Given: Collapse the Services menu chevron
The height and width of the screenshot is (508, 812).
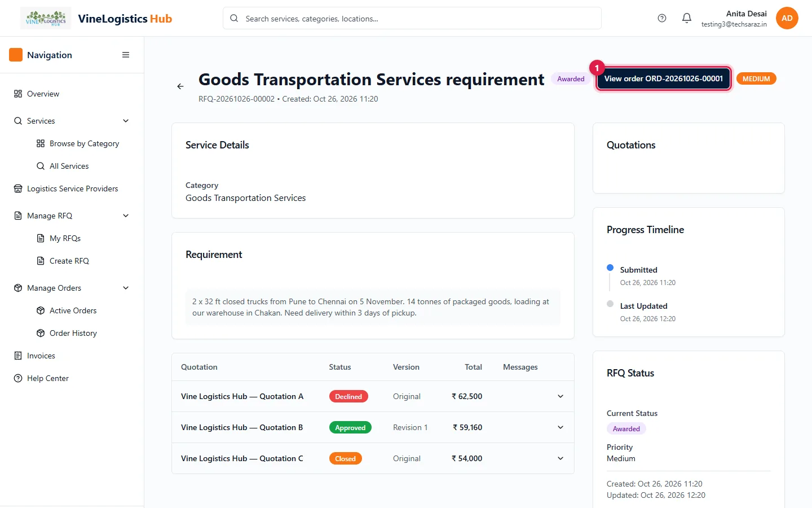Looking at the screenshot, I should (126, 121).
